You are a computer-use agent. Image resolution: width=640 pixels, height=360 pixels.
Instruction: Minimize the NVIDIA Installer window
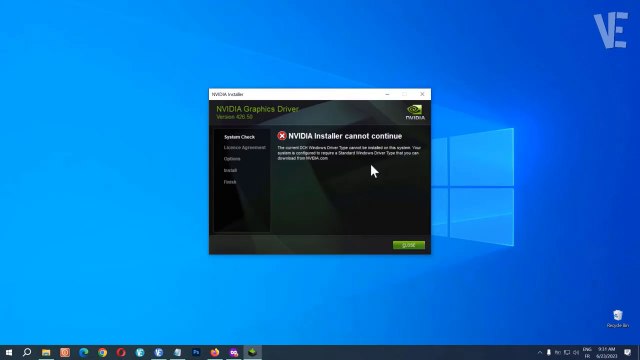(387, 94)
